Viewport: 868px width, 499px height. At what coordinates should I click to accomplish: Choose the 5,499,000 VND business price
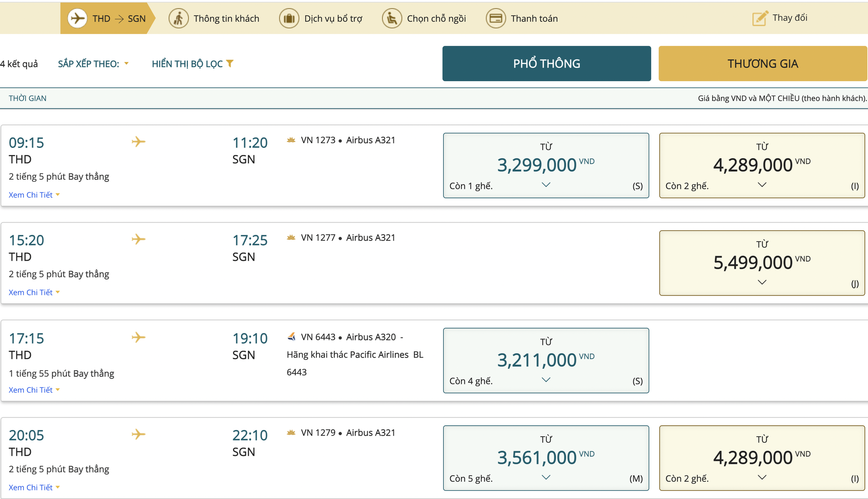(762, 263)
